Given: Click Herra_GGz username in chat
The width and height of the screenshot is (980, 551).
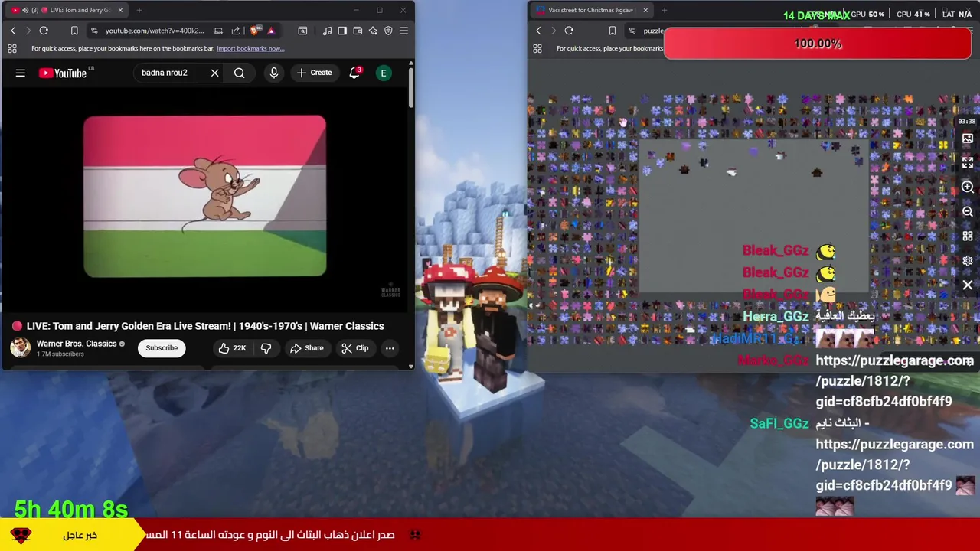Looking at the screenshot, I should tap(776, 316).
